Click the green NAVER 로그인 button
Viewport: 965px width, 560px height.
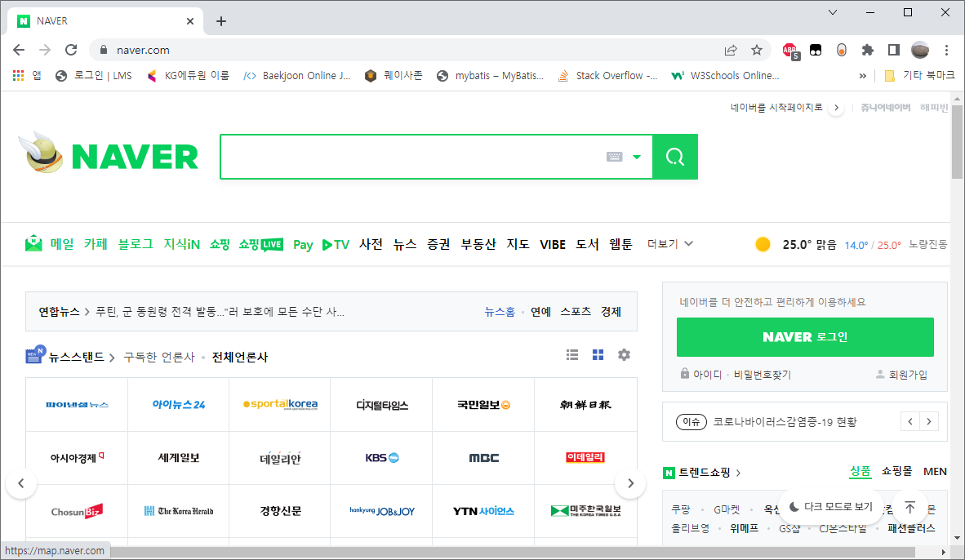pyautogui.click(x=805, y=337)
